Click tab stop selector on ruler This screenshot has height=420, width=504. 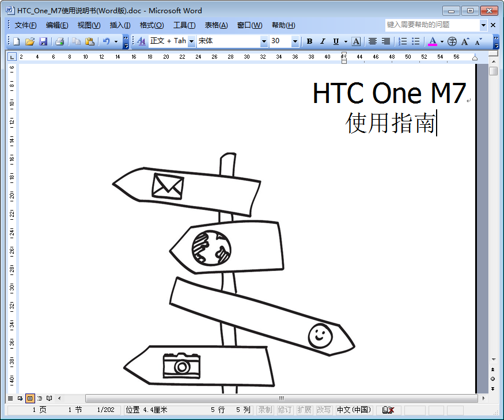click(x=12, y=57)
